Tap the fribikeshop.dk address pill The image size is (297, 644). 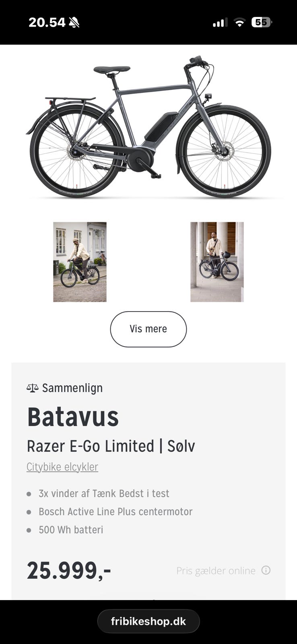(148, 621)
